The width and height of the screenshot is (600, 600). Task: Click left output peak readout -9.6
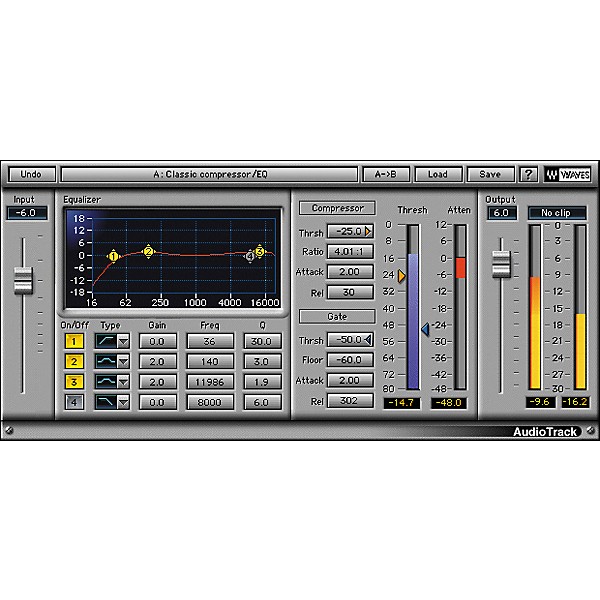tap(540, 402)
